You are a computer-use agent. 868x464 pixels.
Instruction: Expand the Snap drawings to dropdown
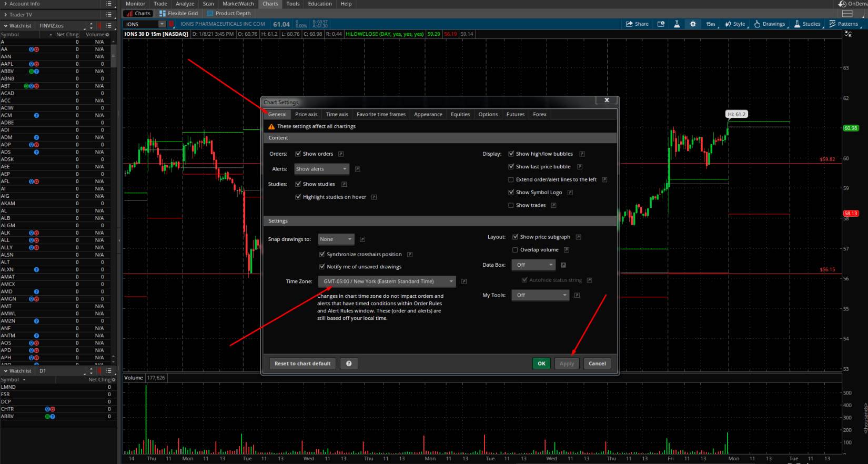(336, 239)
